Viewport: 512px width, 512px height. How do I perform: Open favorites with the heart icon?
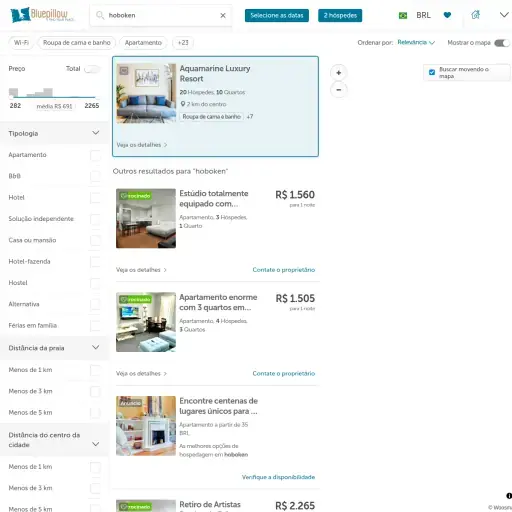pos(447,15)
